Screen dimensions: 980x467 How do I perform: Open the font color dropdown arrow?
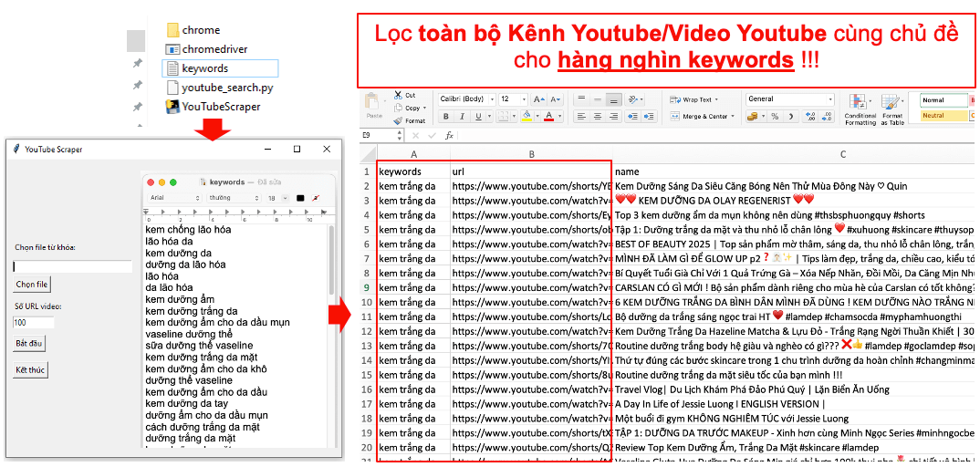(558, 116)
